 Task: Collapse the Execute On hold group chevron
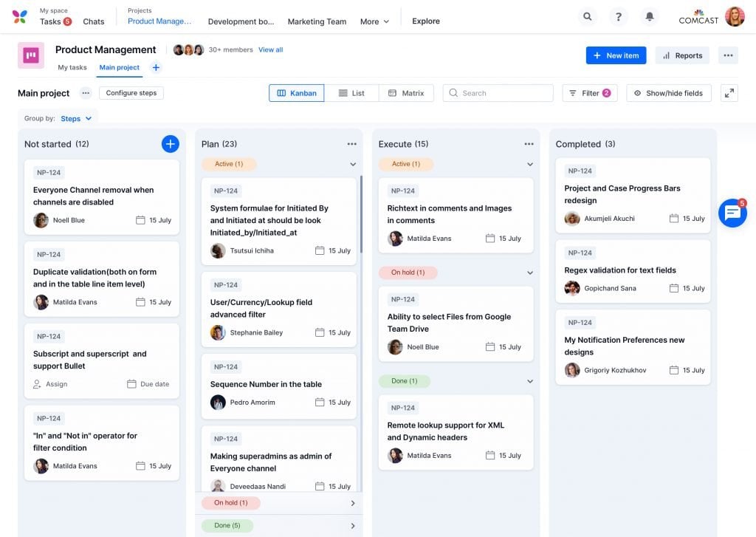530,273
